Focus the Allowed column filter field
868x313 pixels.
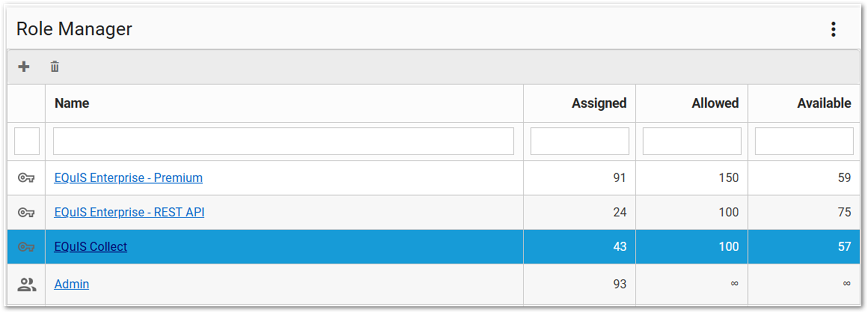coord(692,141)
